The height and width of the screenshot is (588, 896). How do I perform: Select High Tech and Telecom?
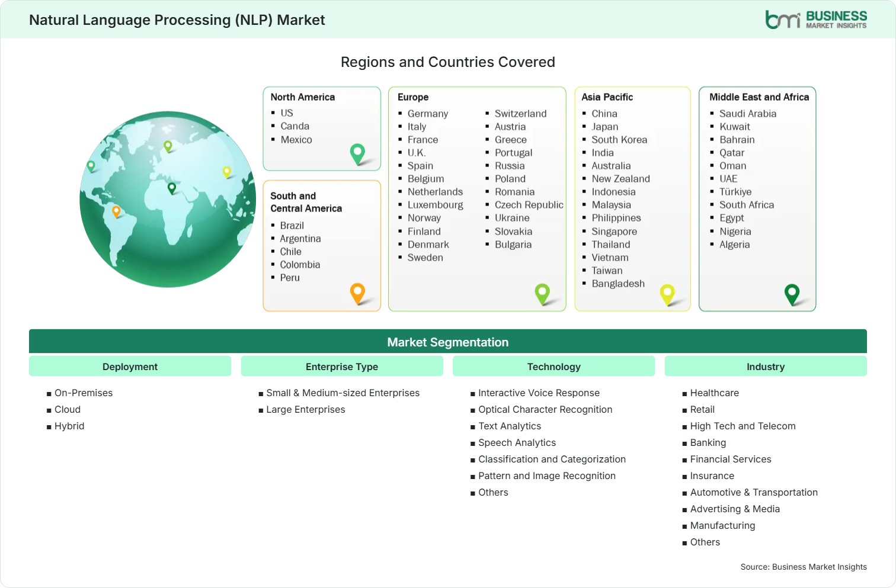[x=743, y=426]
